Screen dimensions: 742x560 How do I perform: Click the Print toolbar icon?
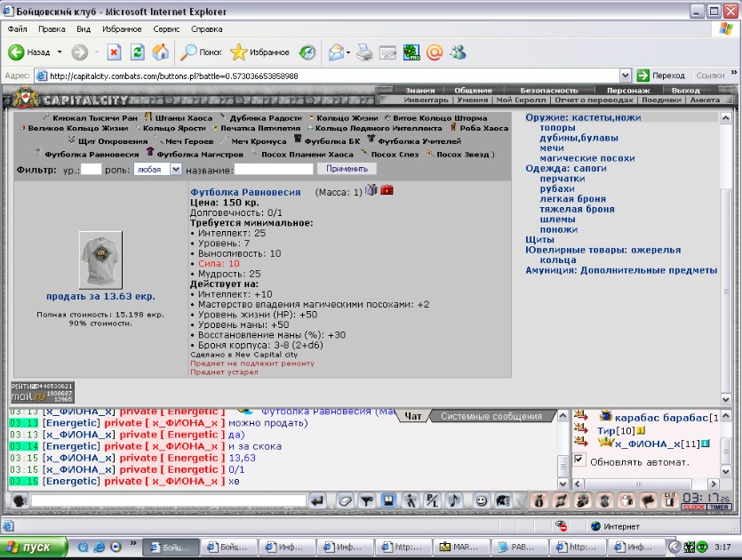tap(364, 52)
